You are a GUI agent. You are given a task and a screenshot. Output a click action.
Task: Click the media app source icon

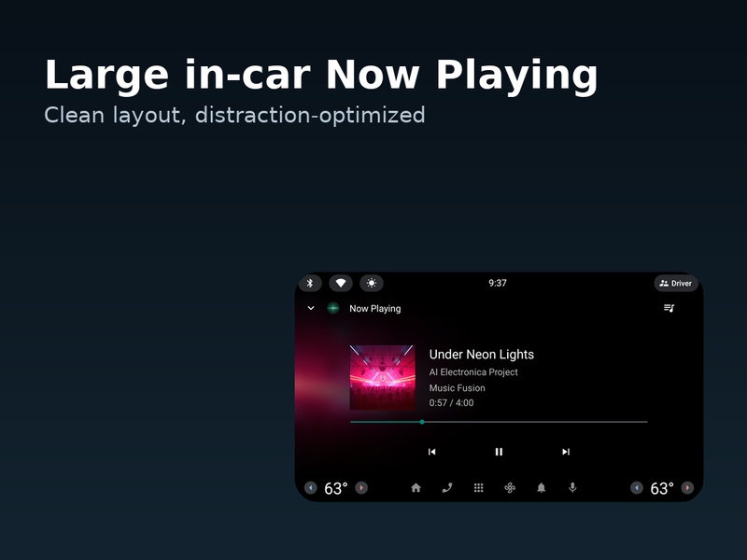333,308
